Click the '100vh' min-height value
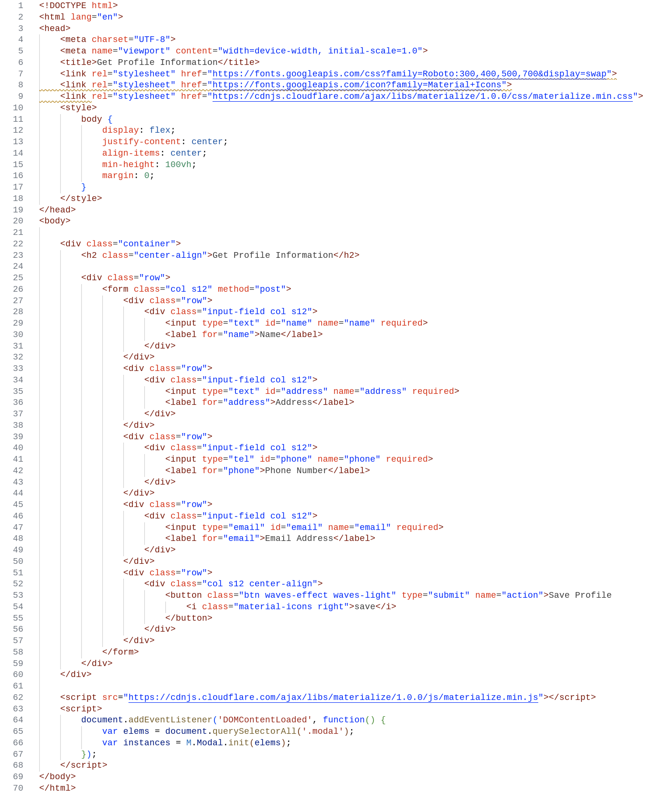 [178, 164]
